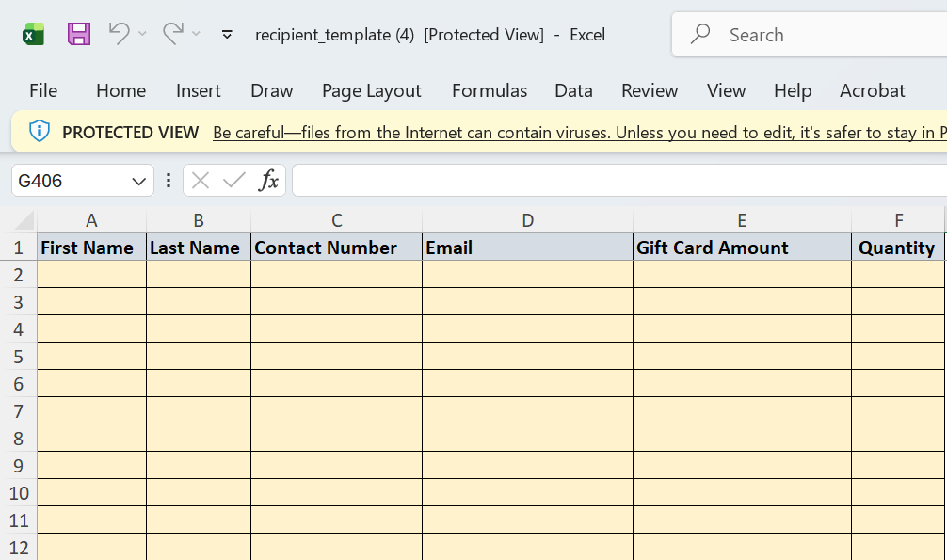The height and width of the screenshot is (560, 947).
Task: Expand the Undo history dropdown arrow
Action: pos(142,34)
